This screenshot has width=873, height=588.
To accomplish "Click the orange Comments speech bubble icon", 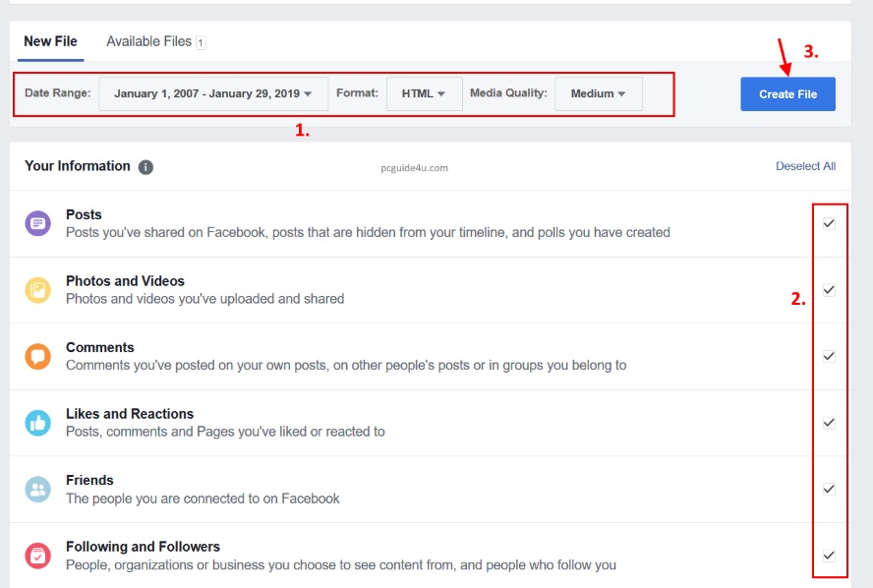I will pyautogui.click(x=37, y=356).
